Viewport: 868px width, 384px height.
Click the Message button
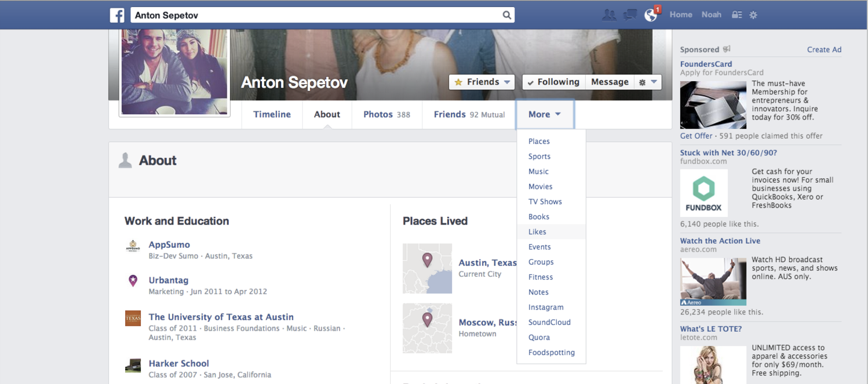click(610, 82)
